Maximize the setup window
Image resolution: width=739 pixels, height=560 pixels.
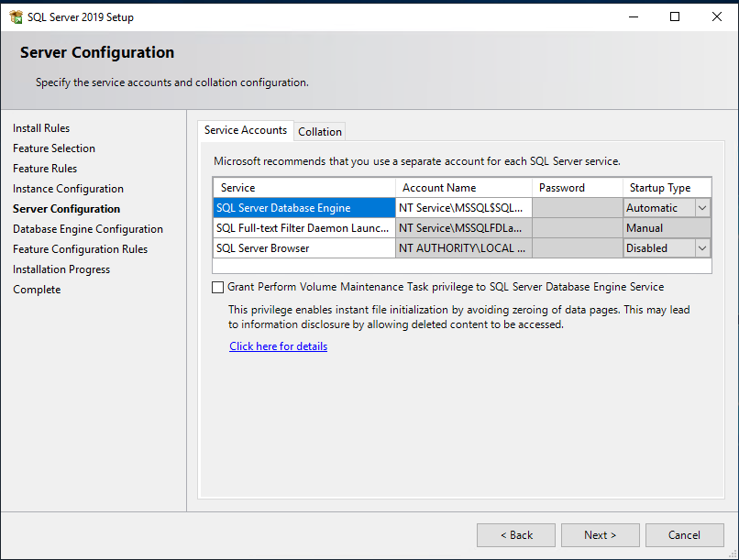[x=675, y=16]
